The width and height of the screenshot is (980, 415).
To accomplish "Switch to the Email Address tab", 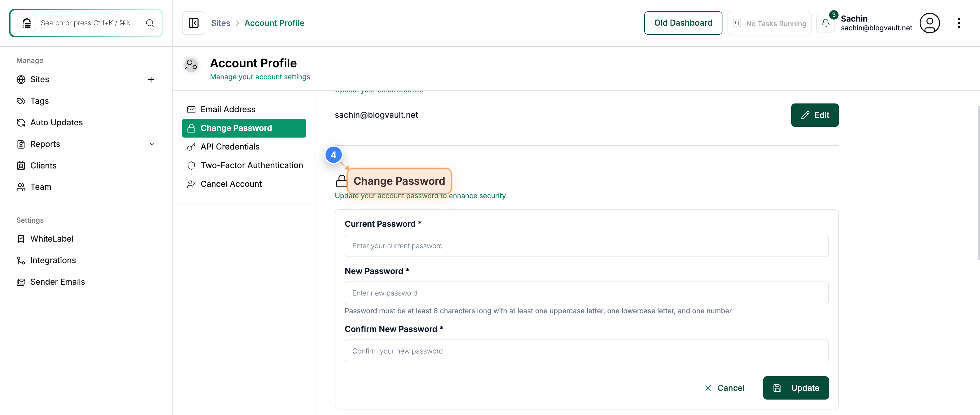I will point(228,109).
